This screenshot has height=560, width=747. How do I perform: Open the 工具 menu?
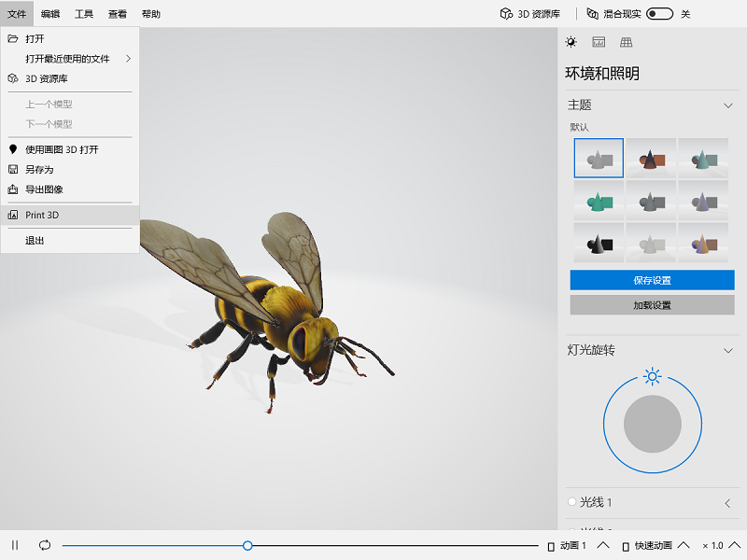click(84, 14)
